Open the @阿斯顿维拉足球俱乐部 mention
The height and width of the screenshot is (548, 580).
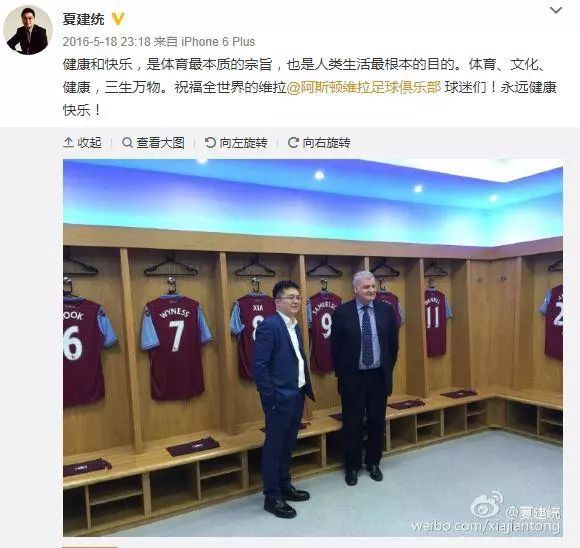click(364, 88)
